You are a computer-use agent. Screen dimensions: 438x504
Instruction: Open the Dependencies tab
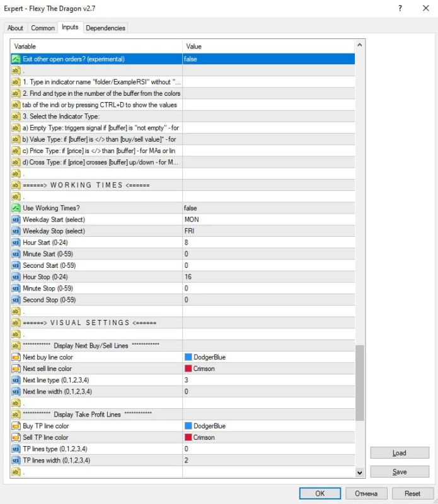click(105, 28)
